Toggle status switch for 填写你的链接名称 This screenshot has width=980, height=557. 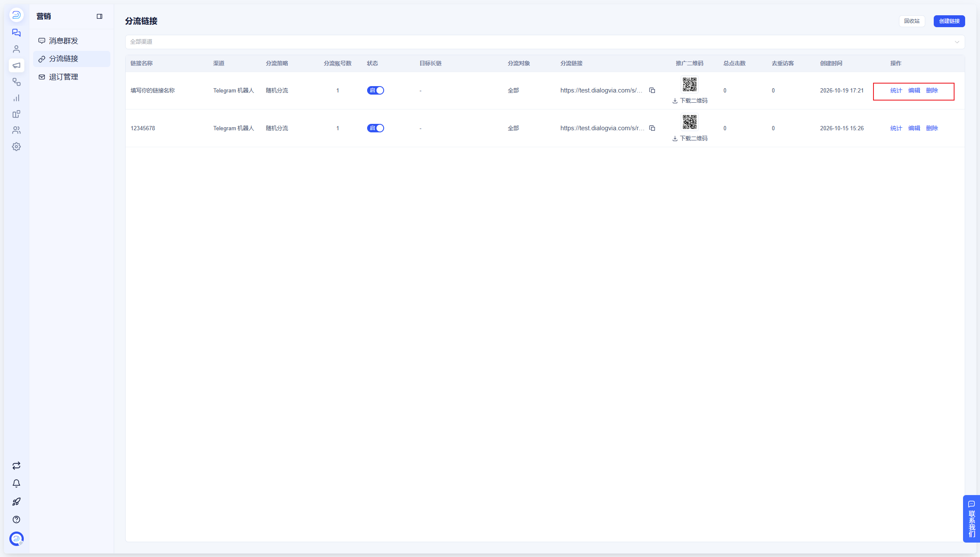coord(376,90)
